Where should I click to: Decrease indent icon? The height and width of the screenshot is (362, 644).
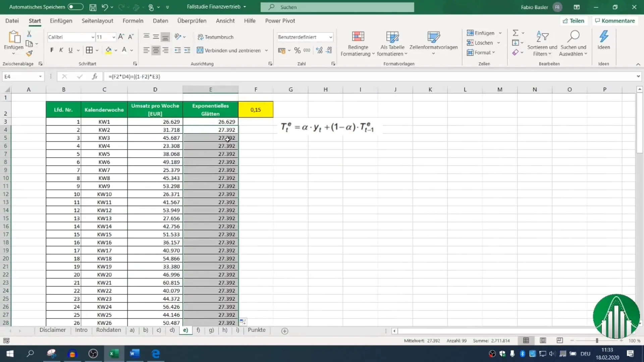178,50
